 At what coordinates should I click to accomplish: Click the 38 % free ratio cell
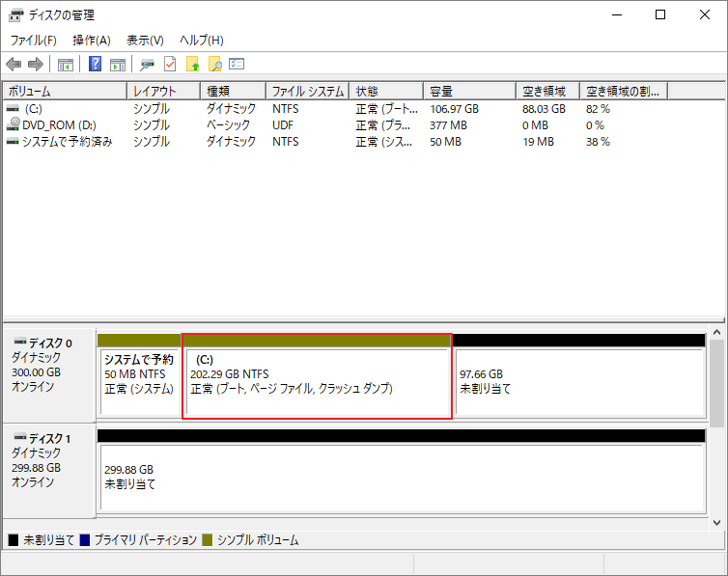pyautogui.click(x=598, y=142)
